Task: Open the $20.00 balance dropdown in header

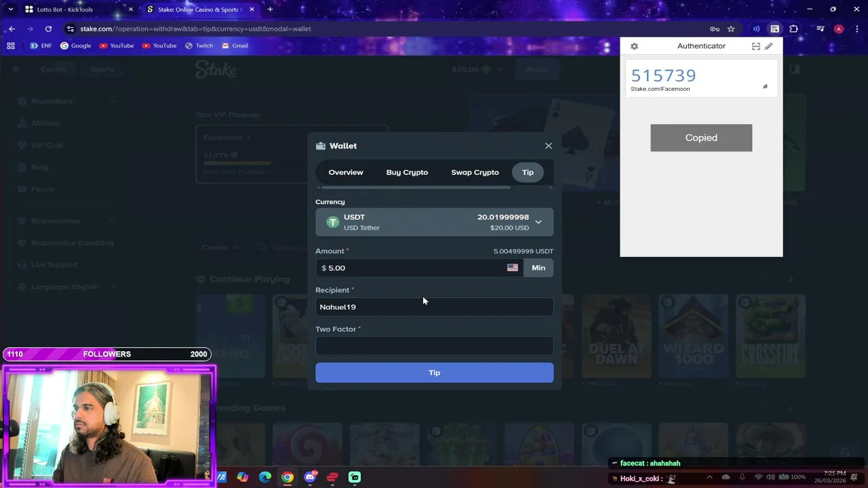Action: click(477, 69)
